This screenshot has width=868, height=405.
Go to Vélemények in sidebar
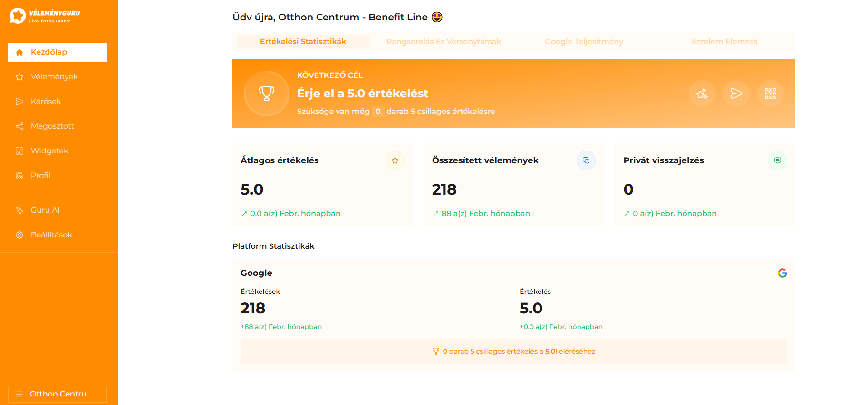(x=58, y=77)
